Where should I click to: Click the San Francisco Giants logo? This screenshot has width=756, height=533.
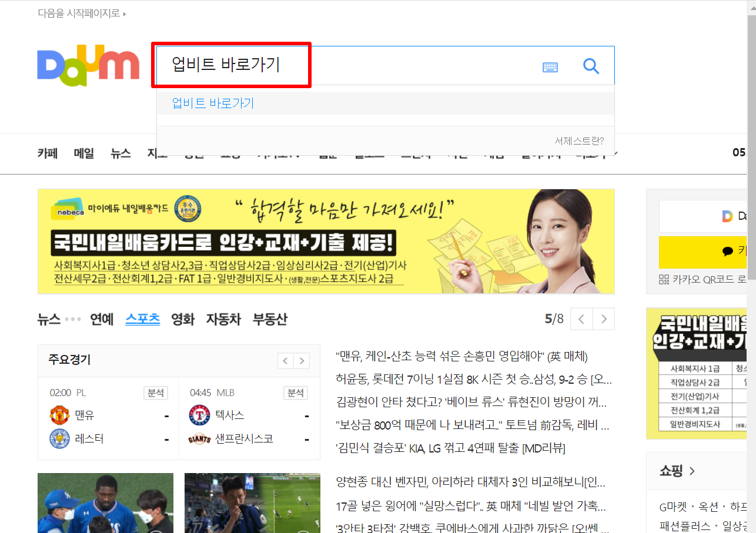pyautogui.click(x=199, y=439)
